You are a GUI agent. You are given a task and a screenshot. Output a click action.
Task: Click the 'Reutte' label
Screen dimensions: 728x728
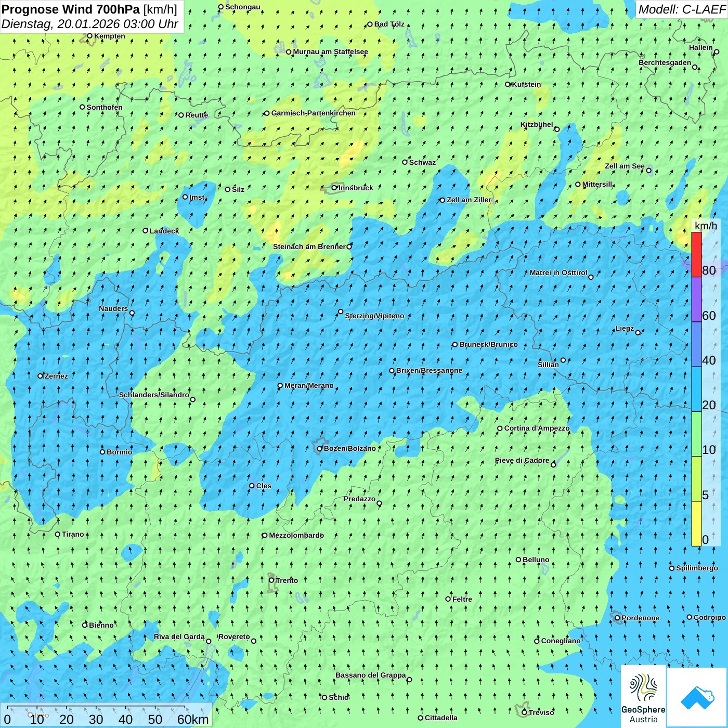pos(197,115)
